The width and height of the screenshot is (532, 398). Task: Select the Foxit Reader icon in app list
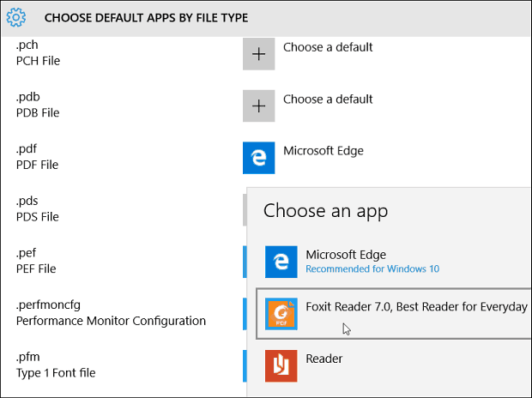pos(281,314)
